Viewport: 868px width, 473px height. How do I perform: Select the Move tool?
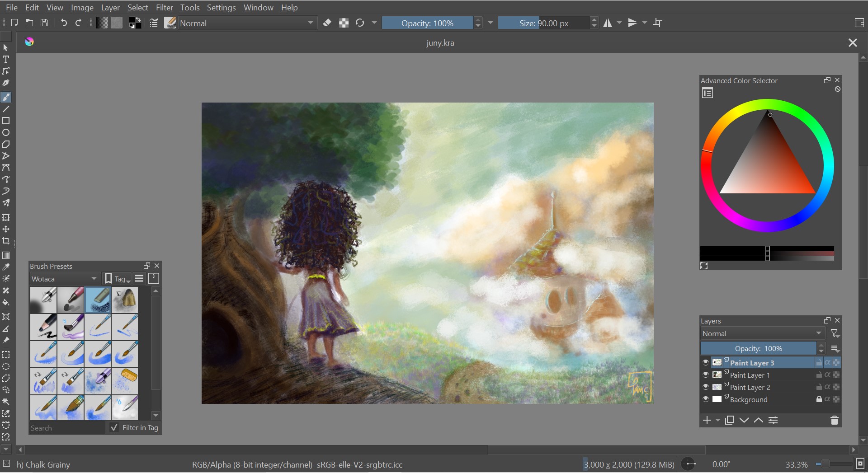pyautogui.click(x=6, y=229)
